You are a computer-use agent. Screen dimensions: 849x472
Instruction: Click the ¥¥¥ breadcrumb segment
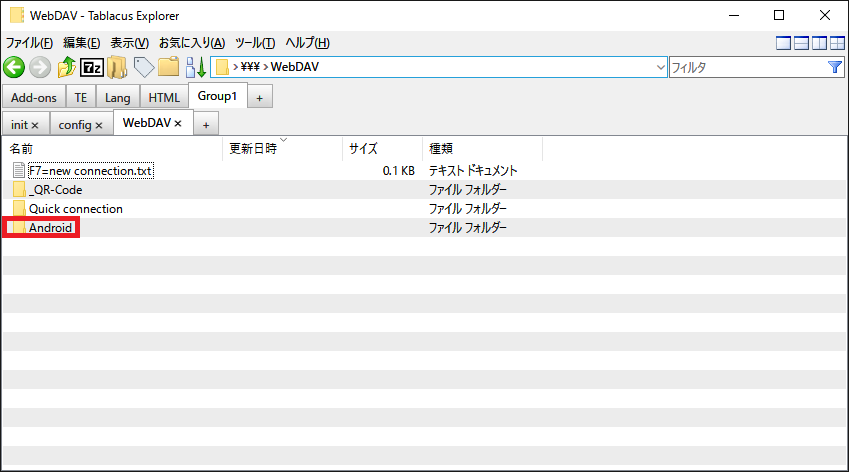[250, 67]
